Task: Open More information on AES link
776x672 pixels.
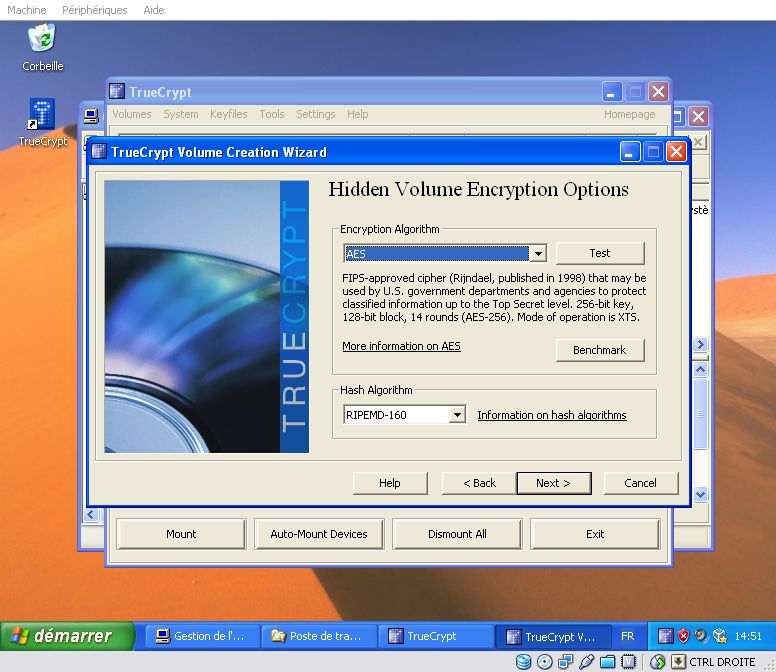Action: click(401, 346)
